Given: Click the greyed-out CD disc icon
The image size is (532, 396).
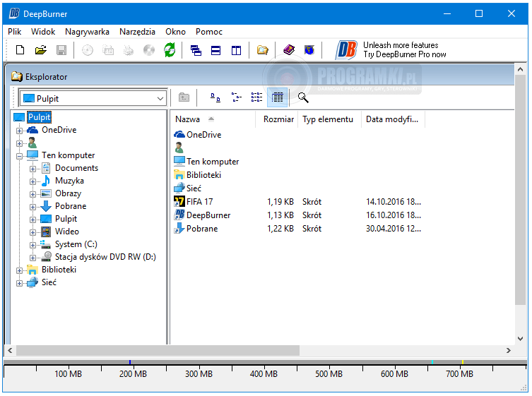Looking at the screenshot, I should (x=149, y=50).
